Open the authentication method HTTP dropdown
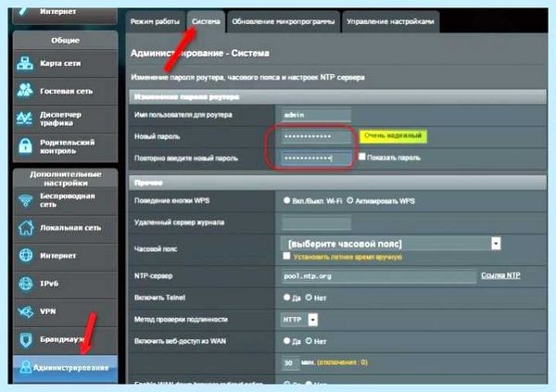The height and width of the screenshot is (392, 556). point(299,320)
